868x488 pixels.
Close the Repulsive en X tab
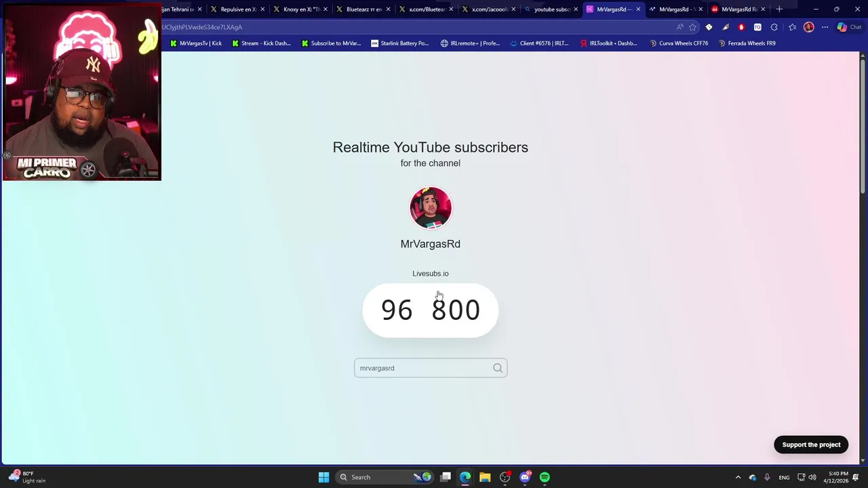pos(262,9)
